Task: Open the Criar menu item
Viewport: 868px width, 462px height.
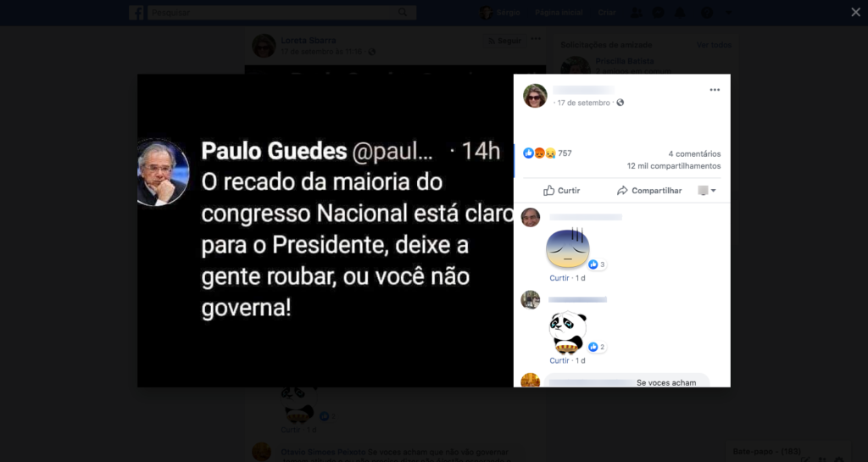Action: click(607, 12)
